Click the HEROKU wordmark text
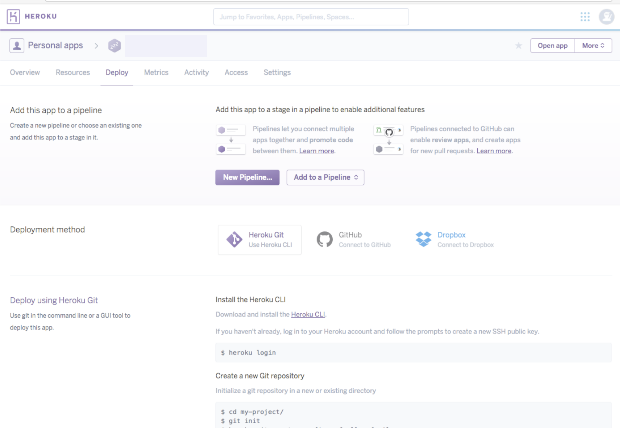Viewport: 620px width, 428px height. tap(41, 17)
